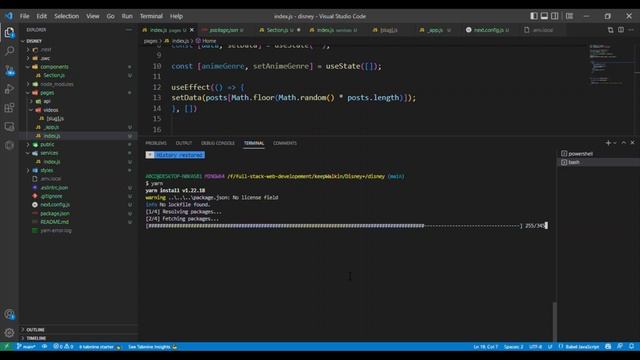Viewport: 640px width, 360px height.
Task: Change UTF-8 file encoding
Action: pyautogui.click(x=536, y=347)
